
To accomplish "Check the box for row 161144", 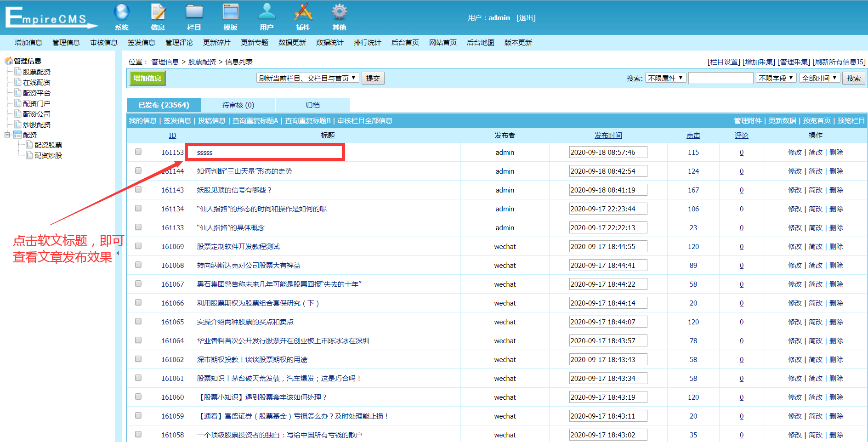I will click(x=138, y=170).
